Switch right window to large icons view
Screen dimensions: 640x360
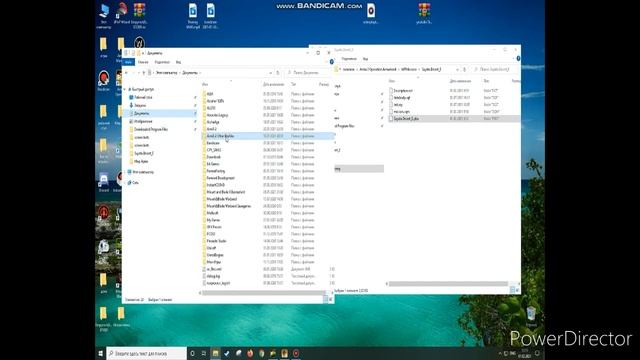[x=517, y=290]
